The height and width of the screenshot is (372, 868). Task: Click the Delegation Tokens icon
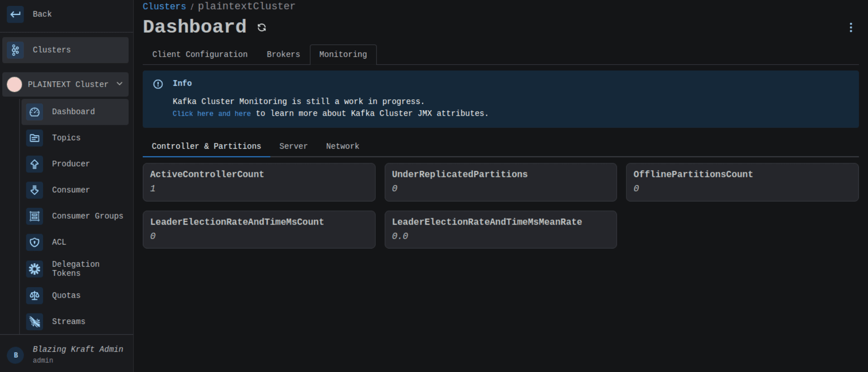click(x=34, y=269)
